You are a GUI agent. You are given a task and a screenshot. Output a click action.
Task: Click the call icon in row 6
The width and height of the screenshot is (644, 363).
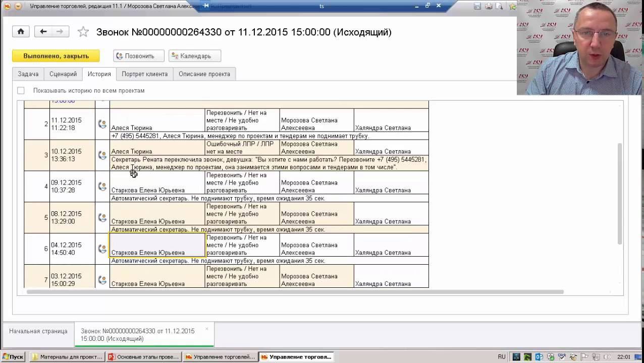coord(102,249)
